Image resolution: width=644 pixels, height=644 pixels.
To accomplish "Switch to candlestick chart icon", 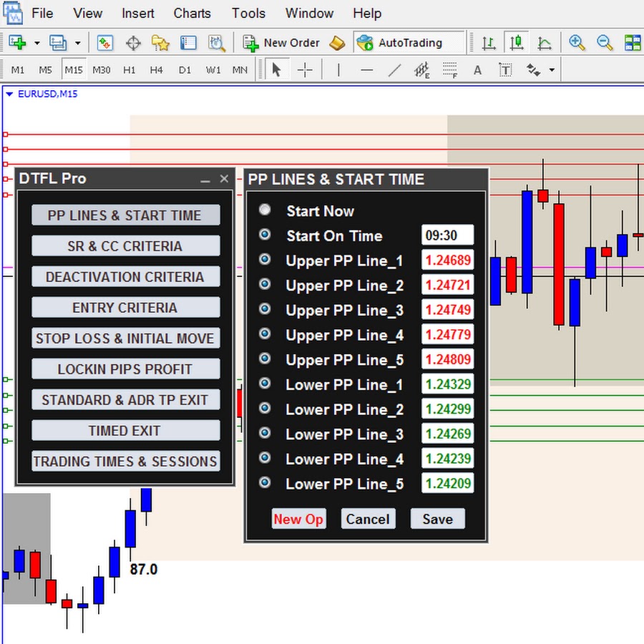I will [516, 43].
